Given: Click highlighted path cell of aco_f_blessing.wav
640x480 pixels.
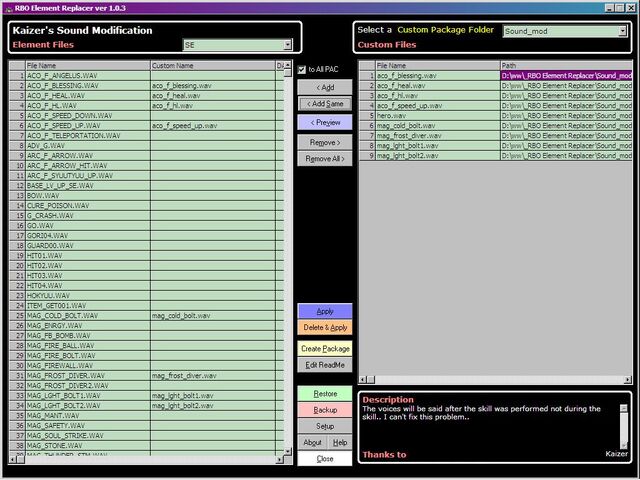Looking at the screenshot, I should tap(566, 76).
